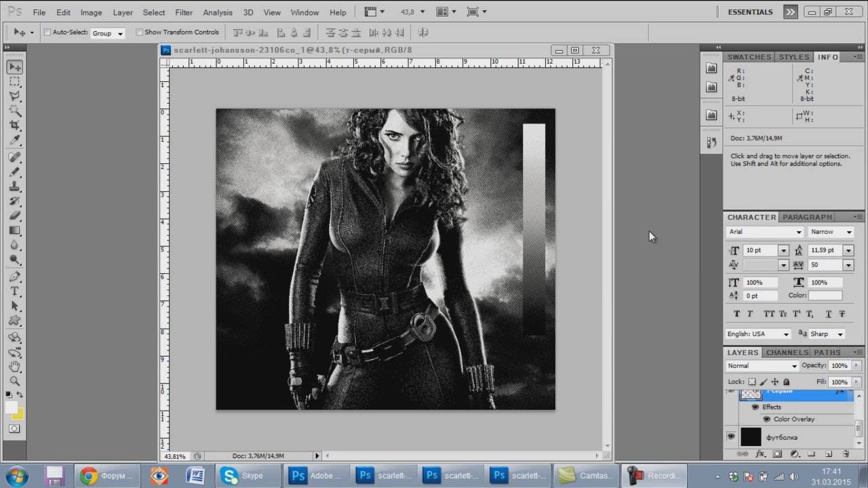
Task: Select the Zoom tool
Action: [15, 382]
